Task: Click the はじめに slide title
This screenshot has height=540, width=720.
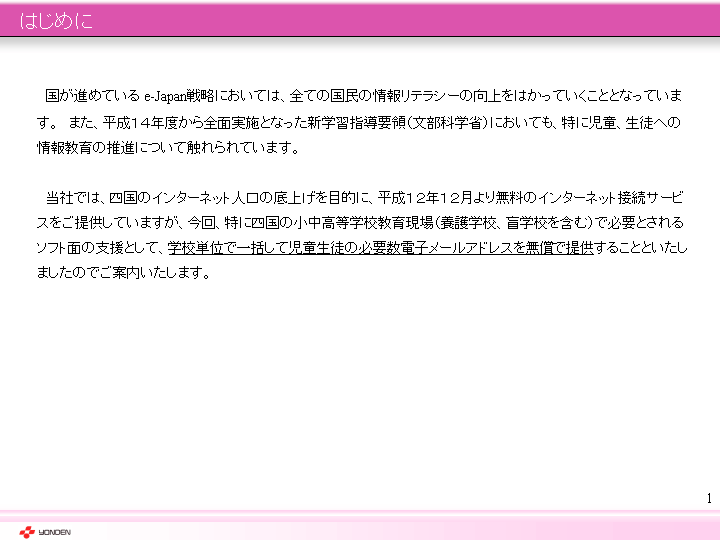Action: [x=56, y=21]
